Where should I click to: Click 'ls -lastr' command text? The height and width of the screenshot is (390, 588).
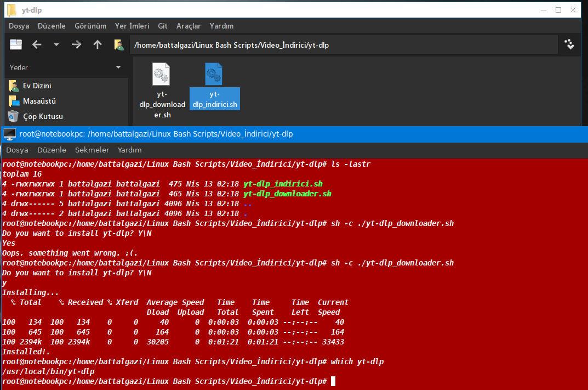(351, 164)
